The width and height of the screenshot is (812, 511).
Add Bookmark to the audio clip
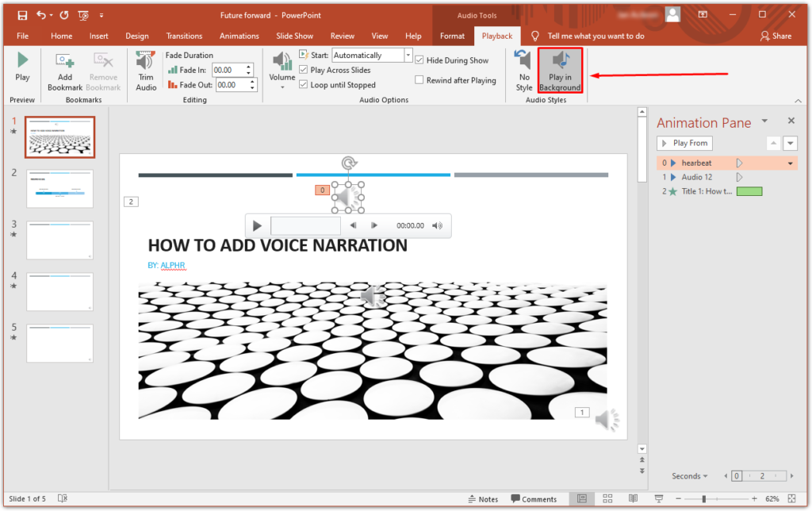coord(65,71)
